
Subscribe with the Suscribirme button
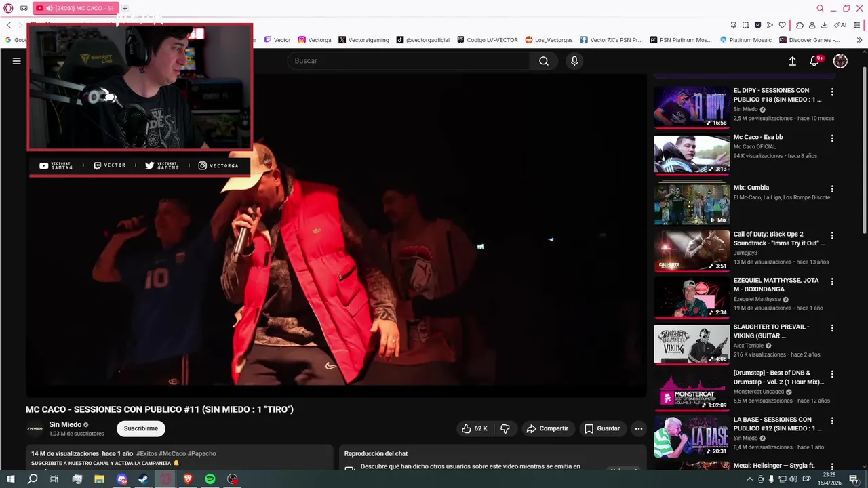click(141, 428)
